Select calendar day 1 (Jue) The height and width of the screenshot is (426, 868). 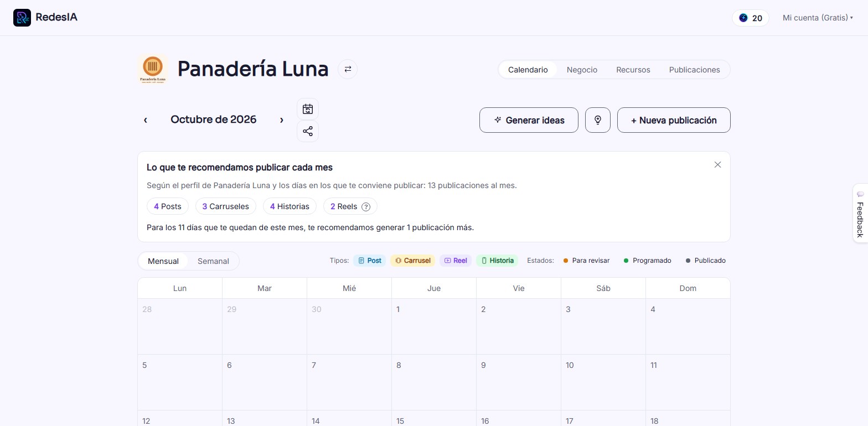[x=434, y=326]
